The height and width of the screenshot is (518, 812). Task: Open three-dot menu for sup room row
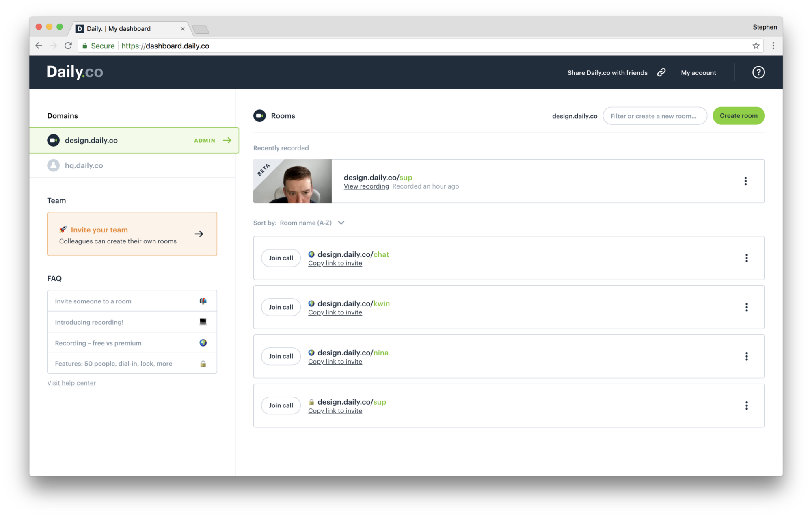(x=746, y=405)
